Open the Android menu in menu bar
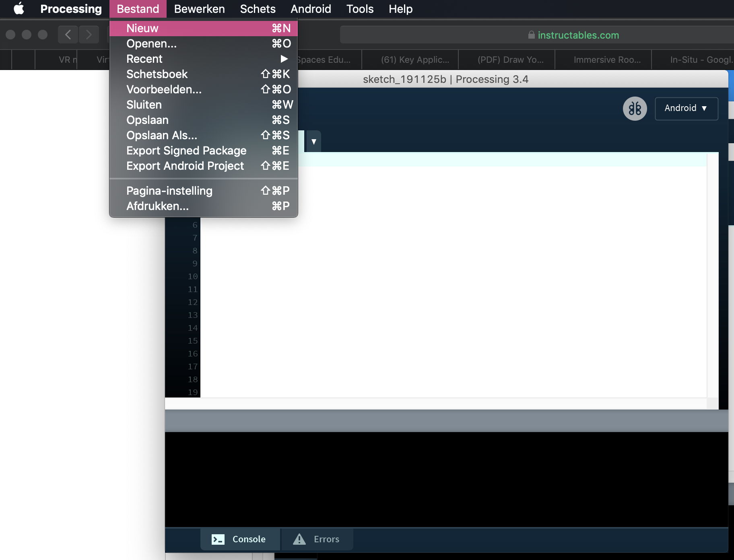 pos(311,8)
